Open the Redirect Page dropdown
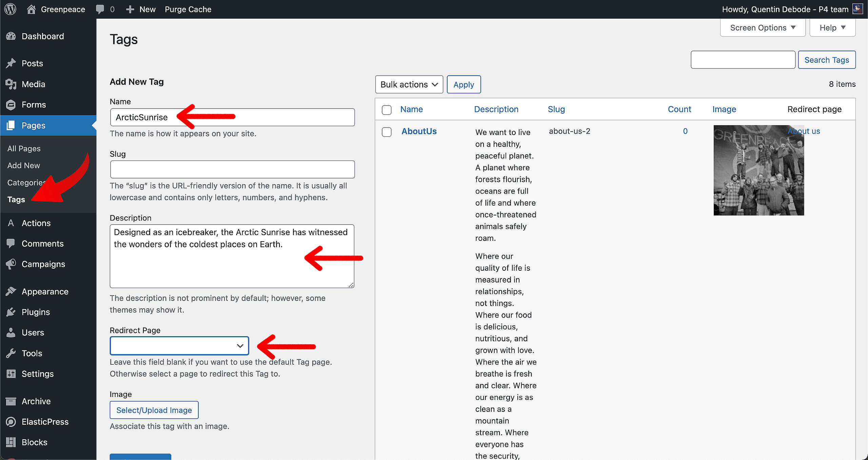The height and width of the screenshot is (460, 868). click(x=179, y=346)
